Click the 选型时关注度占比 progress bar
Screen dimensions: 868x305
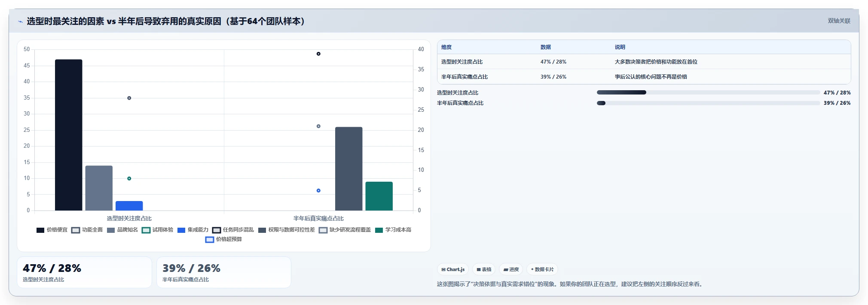tap(709, 92)
